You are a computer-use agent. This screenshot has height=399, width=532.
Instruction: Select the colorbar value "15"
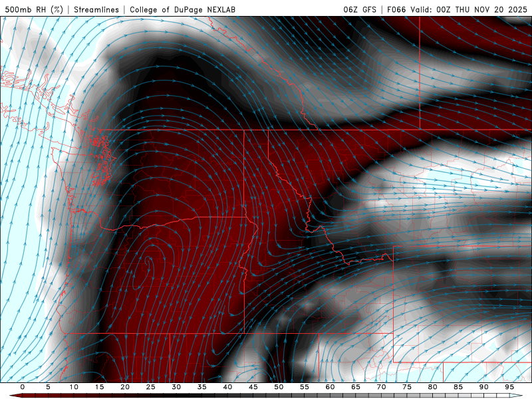click(x=99, y=387)
